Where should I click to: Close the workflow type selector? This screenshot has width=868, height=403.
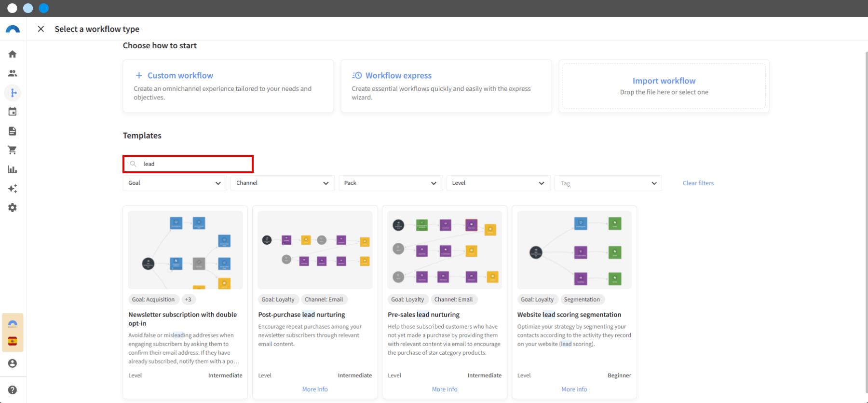[x=41, y=29]
